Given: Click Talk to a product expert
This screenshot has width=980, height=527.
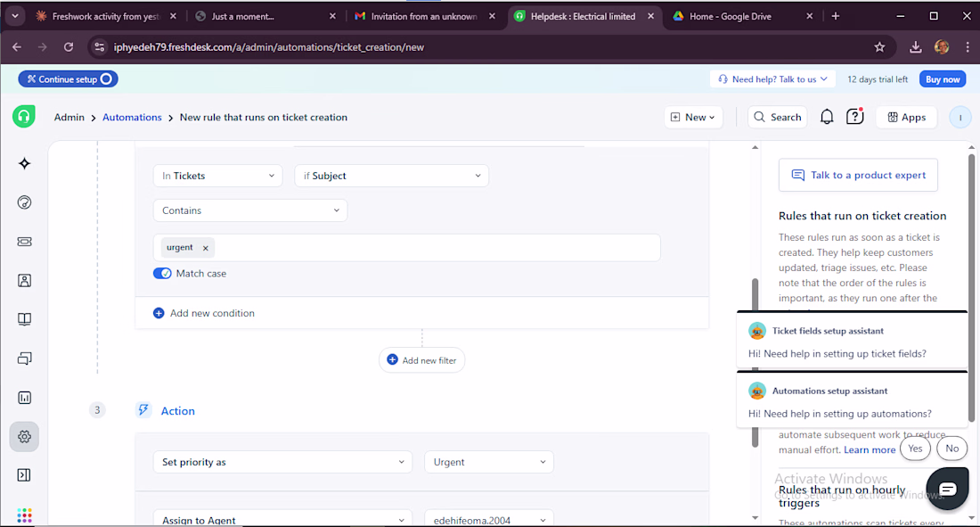Looking at the screenshot, I should (858, 176).
